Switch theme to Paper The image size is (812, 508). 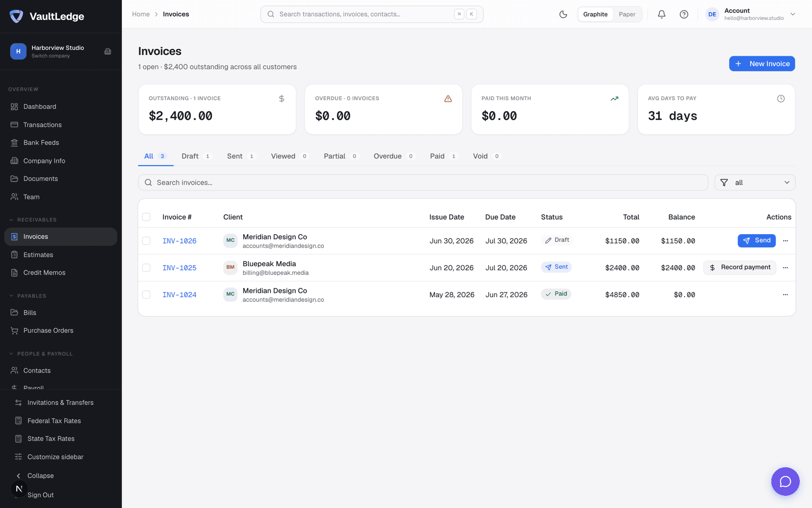point(627,14)
